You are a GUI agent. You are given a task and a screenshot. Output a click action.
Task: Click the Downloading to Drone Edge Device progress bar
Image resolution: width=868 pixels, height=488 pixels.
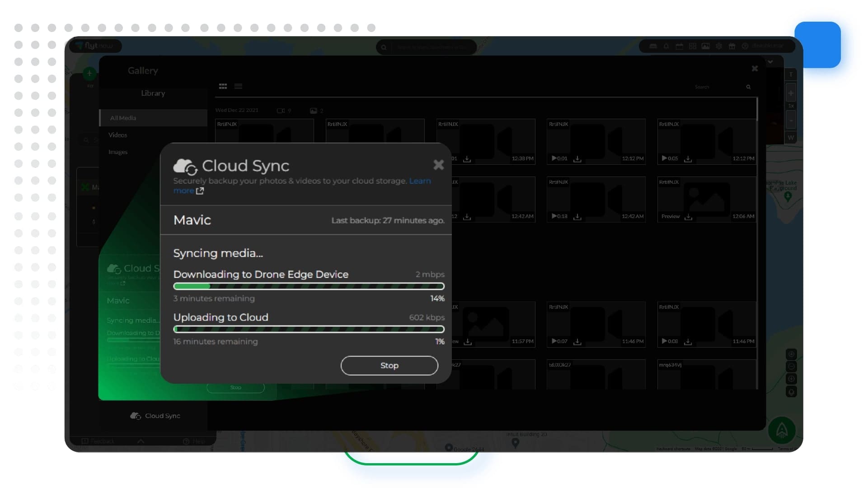(x=309, y=286)
